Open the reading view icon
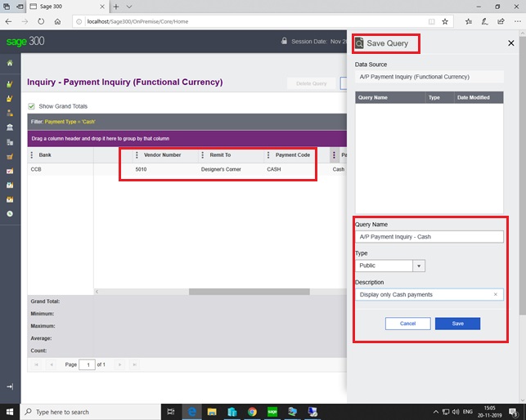 [432, 21]
